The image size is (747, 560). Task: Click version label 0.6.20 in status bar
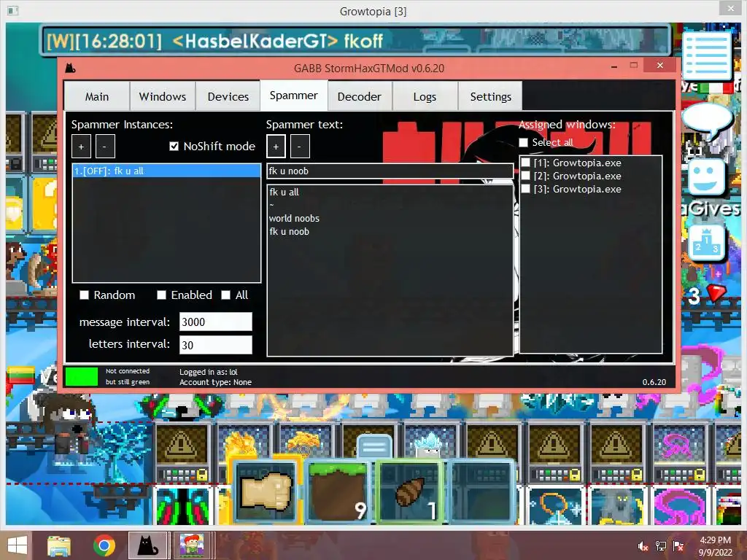coord(654,382)
